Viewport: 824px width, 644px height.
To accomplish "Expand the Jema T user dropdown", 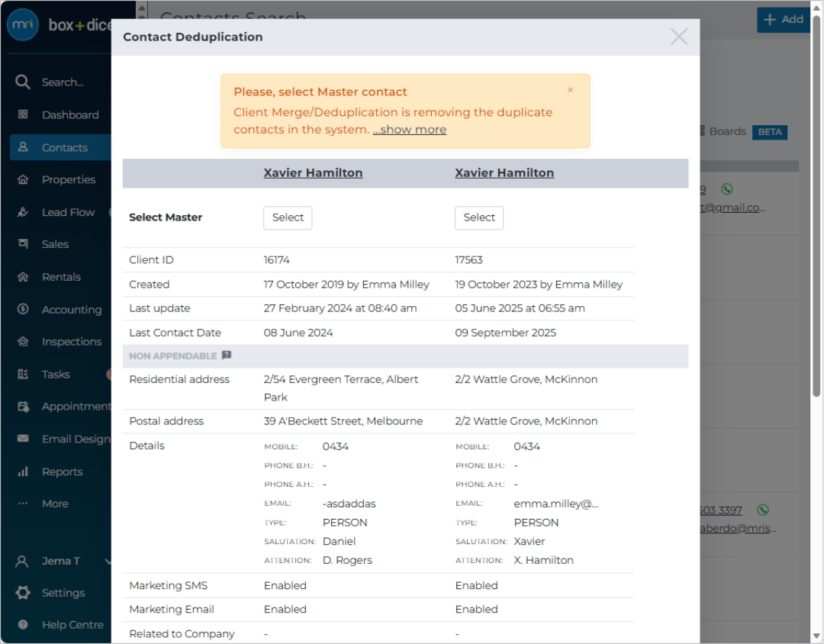I will [108, 561].
